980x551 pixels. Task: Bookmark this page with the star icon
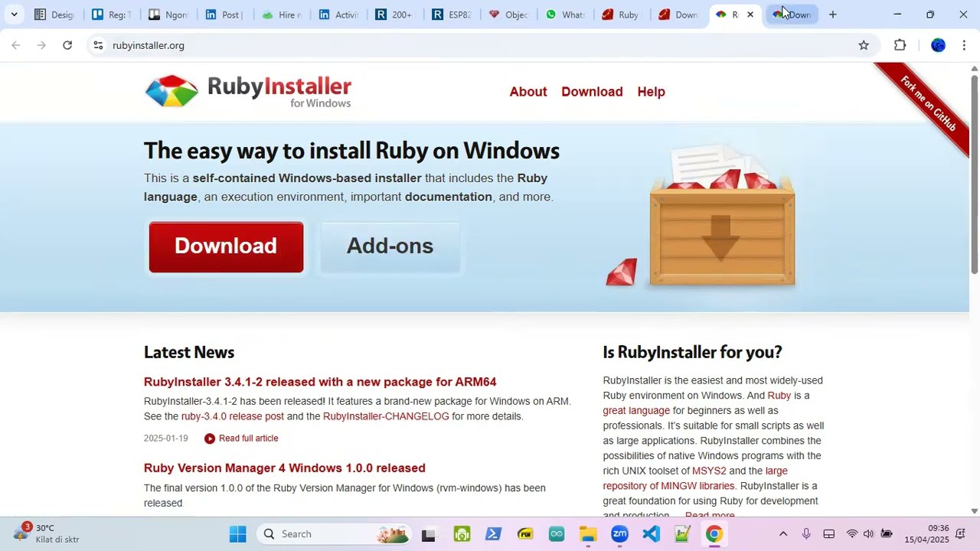click(864, 45)
